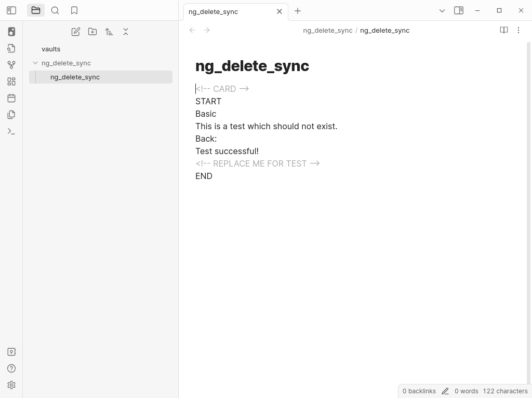Collapse the ng_delete_sync folder
This screenshot has width=532, height=398.
pos(35,63)
